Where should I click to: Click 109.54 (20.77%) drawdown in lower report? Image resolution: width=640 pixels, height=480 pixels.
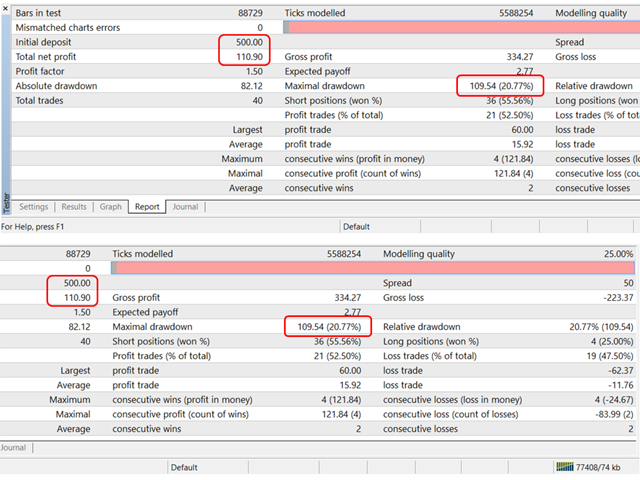[x=329, y=327]
